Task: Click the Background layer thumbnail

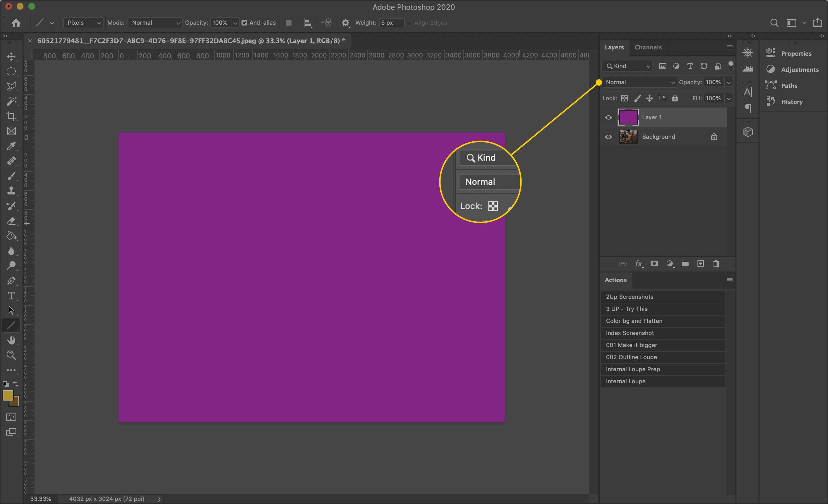Action: 628,136
